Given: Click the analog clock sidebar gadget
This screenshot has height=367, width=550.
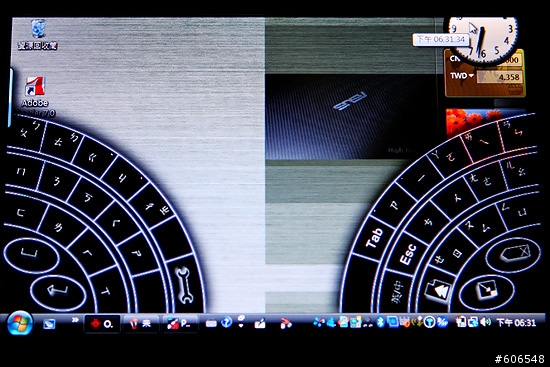Looking at the screenshot, I should point(482,40).
